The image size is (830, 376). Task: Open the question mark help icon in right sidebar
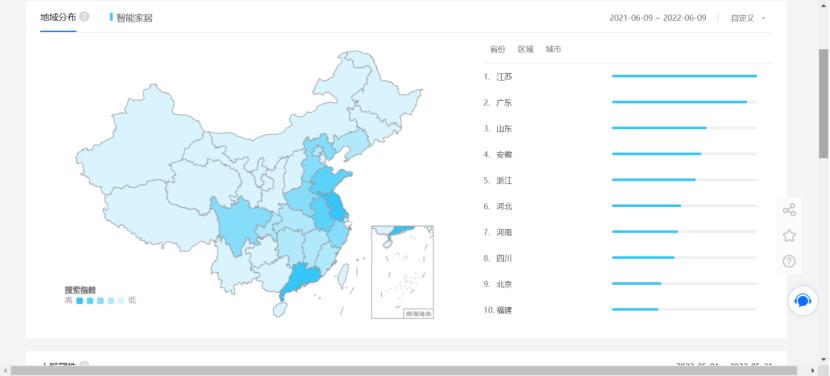tap(789, 261)
